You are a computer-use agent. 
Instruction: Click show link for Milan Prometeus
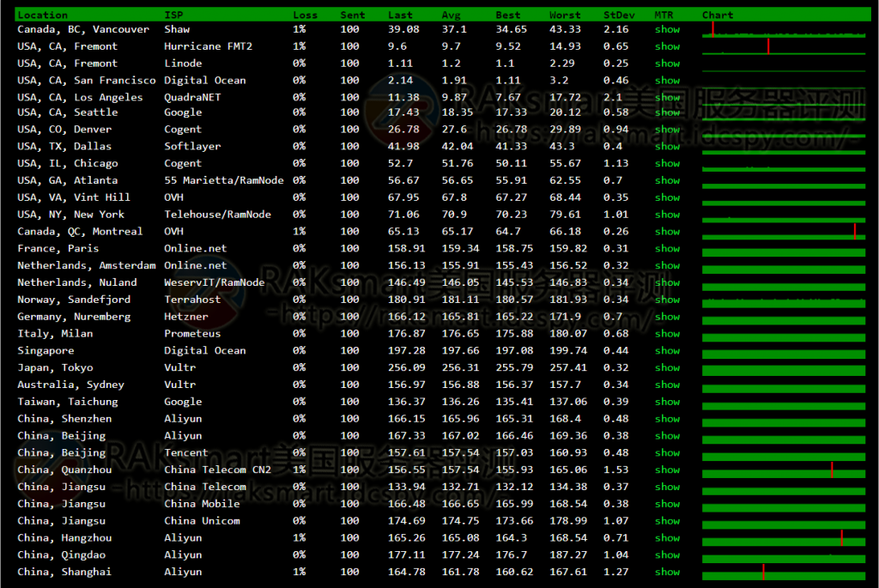pos(667,334)
